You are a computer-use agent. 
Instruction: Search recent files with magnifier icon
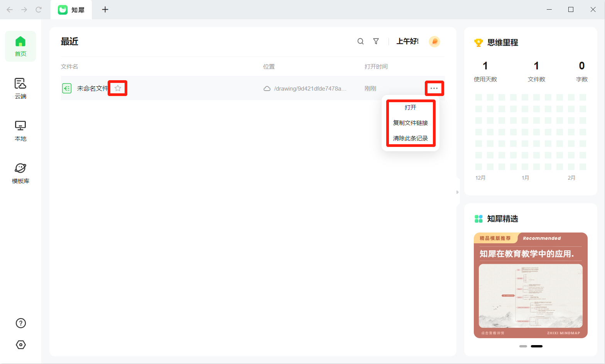360,41
